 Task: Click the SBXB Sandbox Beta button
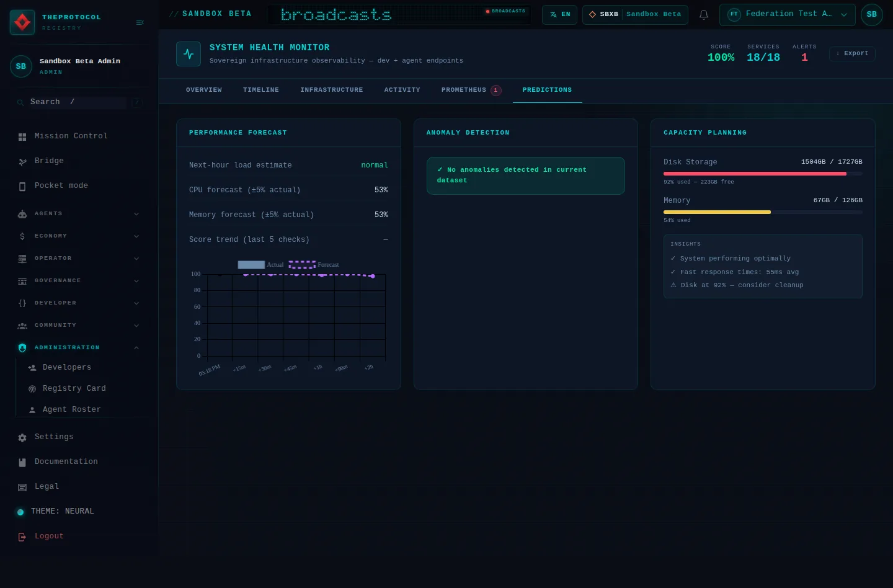635,14
